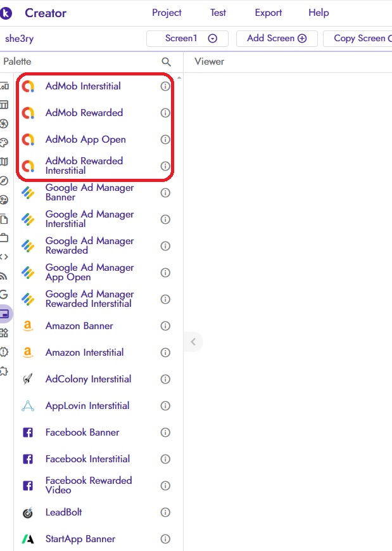Show info for Facebook Interstitial
Screen dimensions: 392x551
point(165,459)
